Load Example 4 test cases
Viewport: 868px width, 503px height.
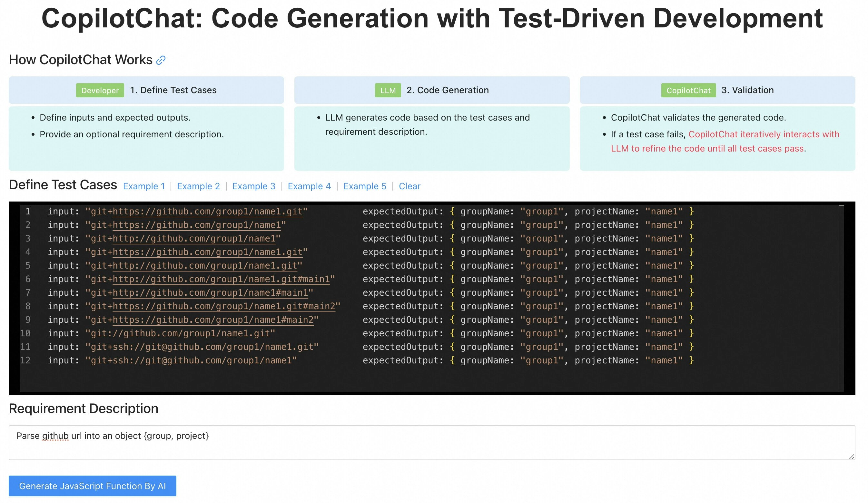pyautogui.click(x=309, y=186)
